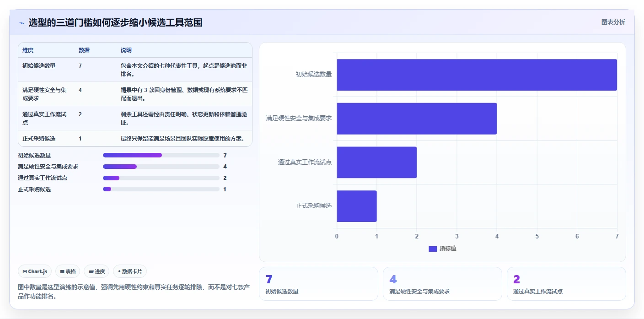The image size is (644, 319).
Task: Select the 表格 tag
Action: click(68, 271)
